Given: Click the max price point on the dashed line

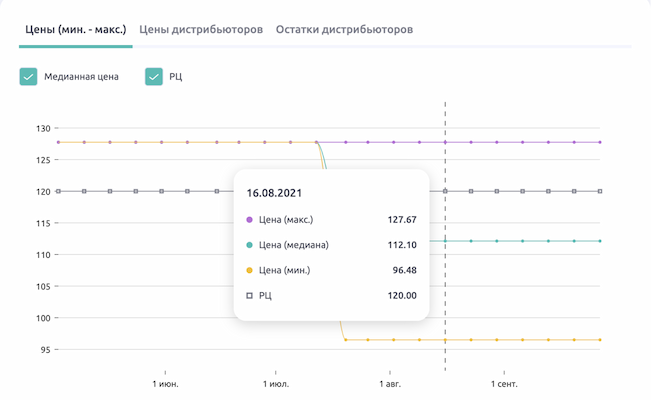Looking at the screenshot, I should (445, 142).
